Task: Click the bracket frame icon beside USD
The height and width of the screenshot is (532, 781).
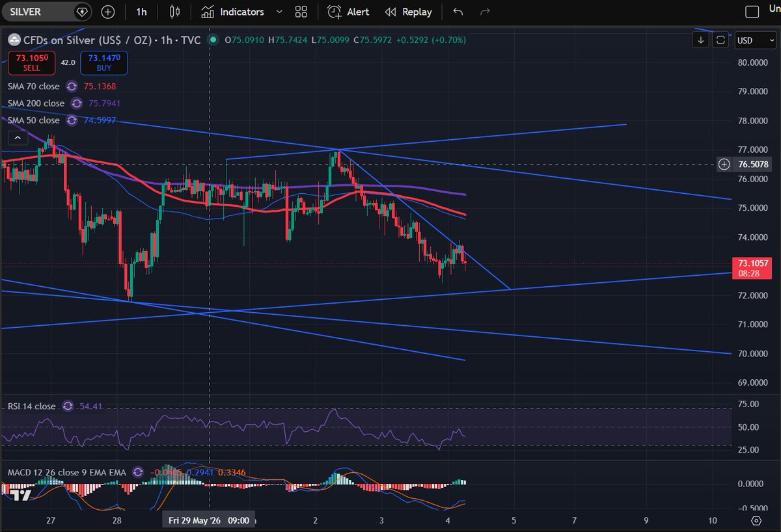Action: pyautogui.click(x=720, y=40)
